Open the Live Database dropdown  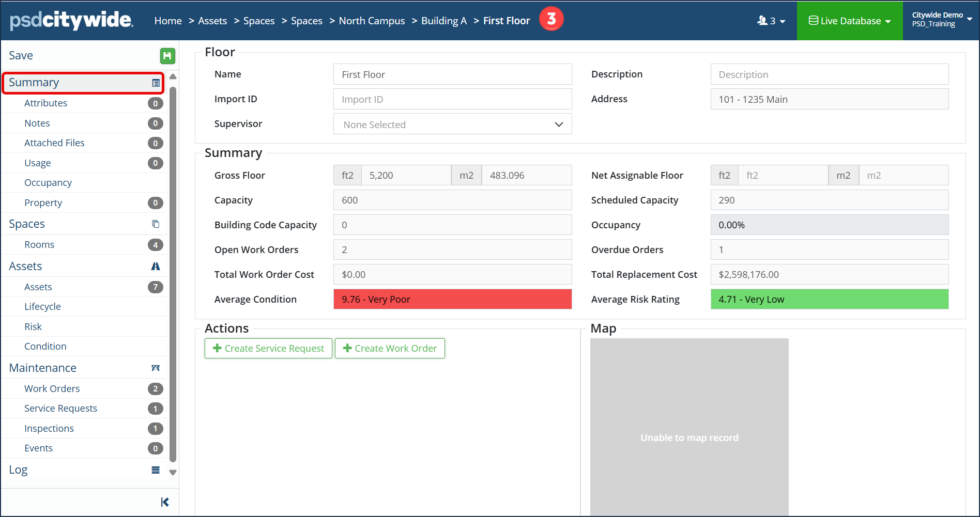tap(850, 21)
